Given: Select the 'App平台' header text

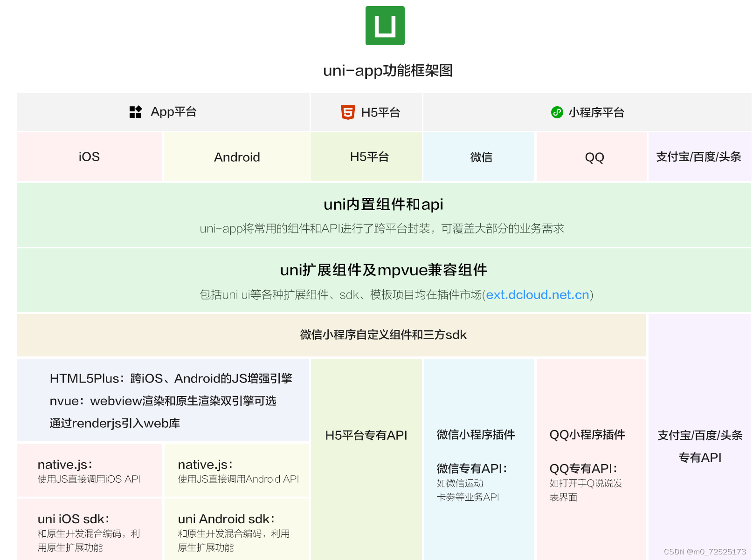Looking at the screenshot, I should 173,112.
